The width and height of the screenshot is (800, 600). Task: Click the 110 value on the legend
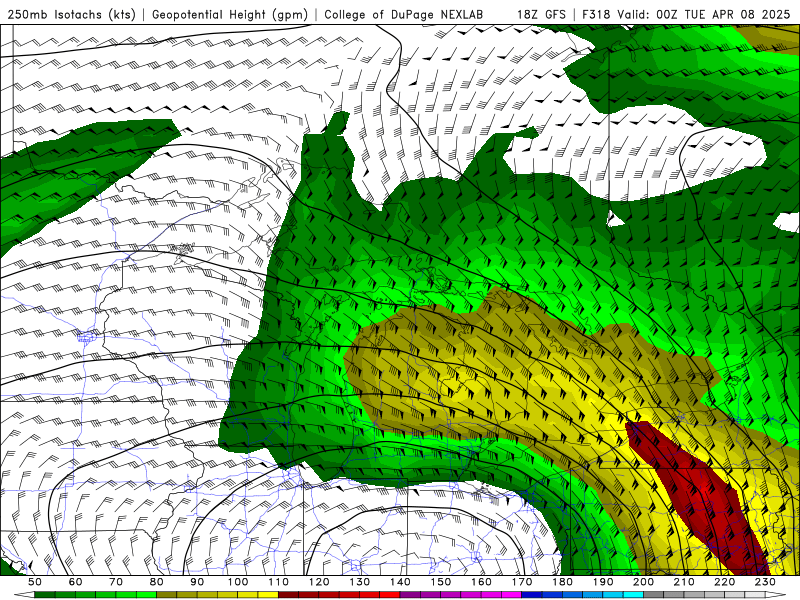click(x=279, y=582)
